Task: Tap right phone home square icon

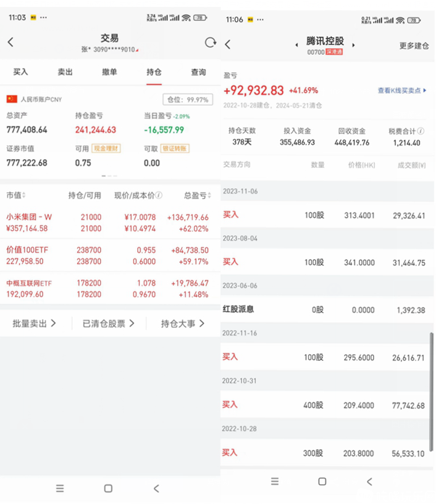Action: (x=322, y=481)
